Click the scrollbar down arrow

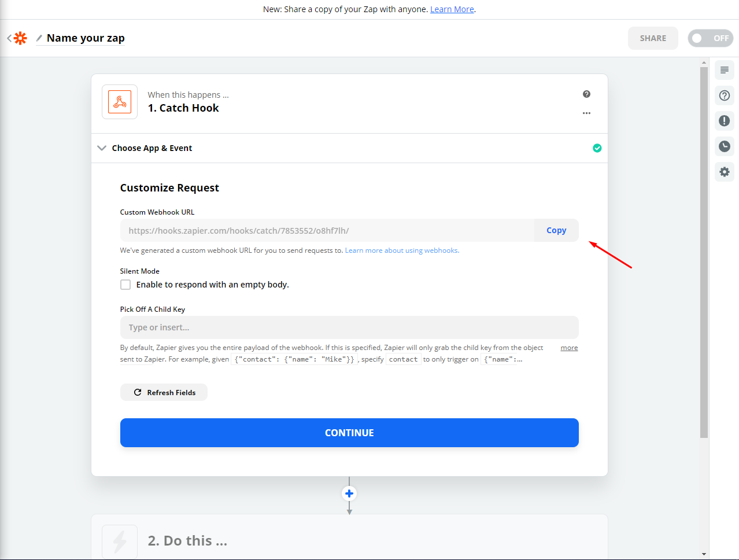click(x=704, y=554)
